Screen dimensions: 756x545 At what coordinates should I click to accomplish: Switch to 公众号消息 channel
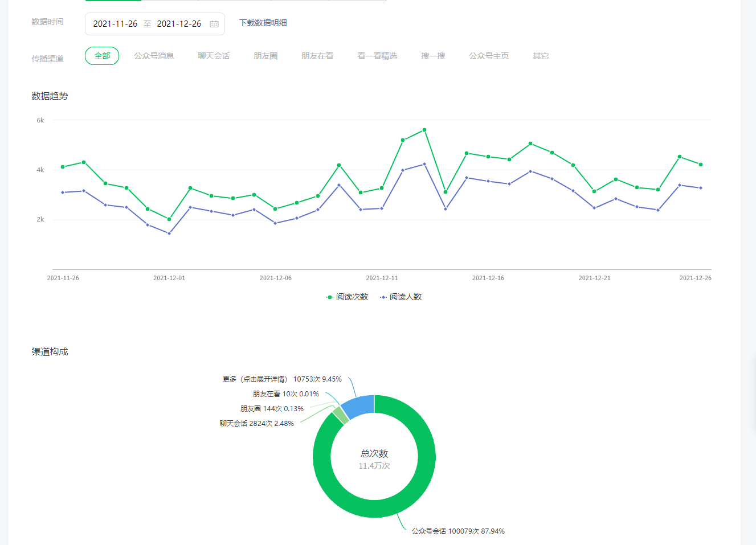coord(154,56)
